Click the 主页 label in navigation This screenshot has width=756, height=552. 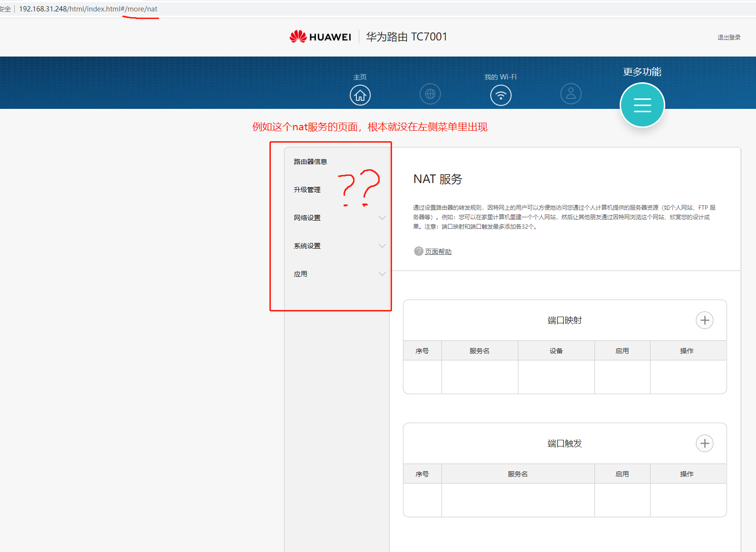tap(360, 77)
